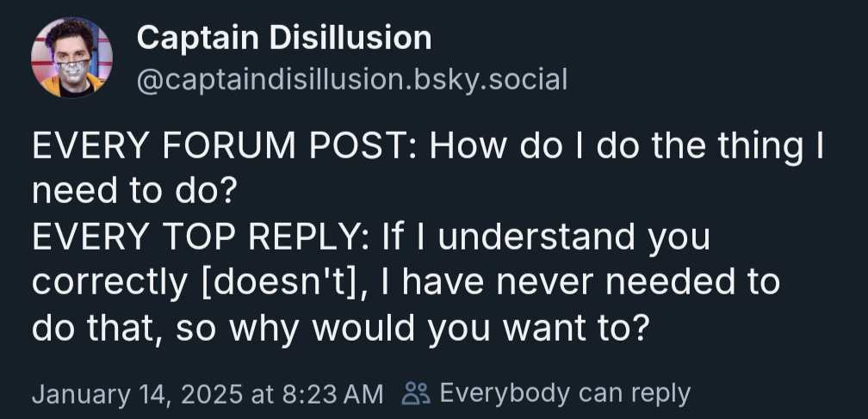
Task: Click the word Disillusion in the name
Action: pyautogui.click(x=351, y=38)
